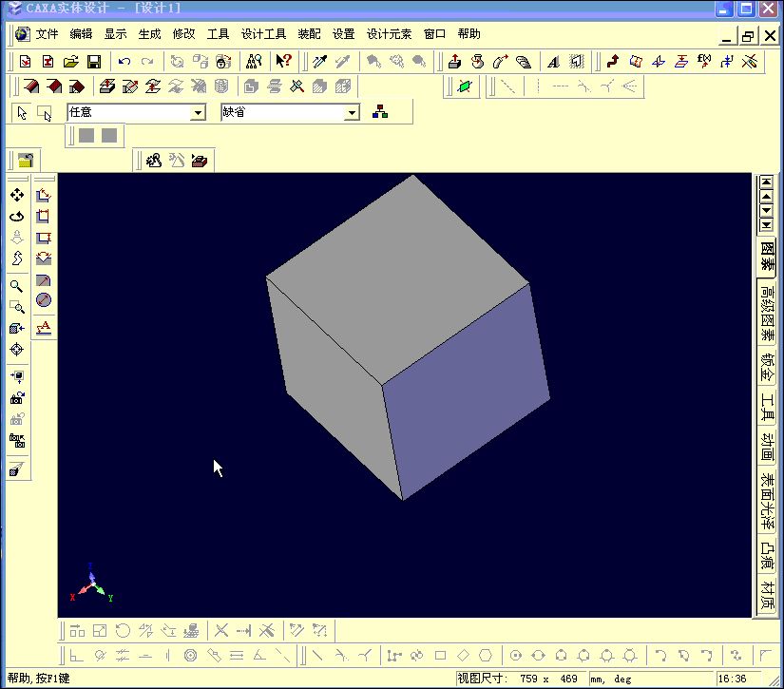Open the 任意 selection filter dropdown

point(198,112)
